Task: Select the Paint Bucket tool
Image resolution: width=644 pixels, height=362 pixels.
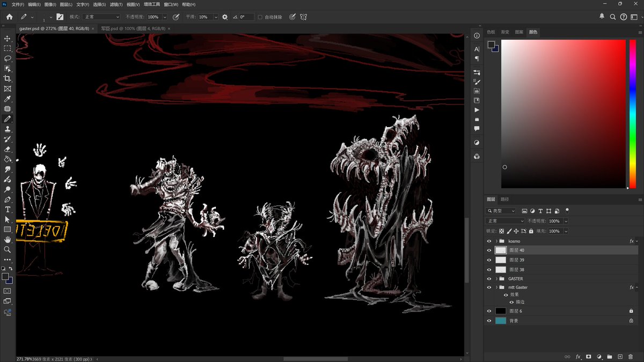Action: 8,159
